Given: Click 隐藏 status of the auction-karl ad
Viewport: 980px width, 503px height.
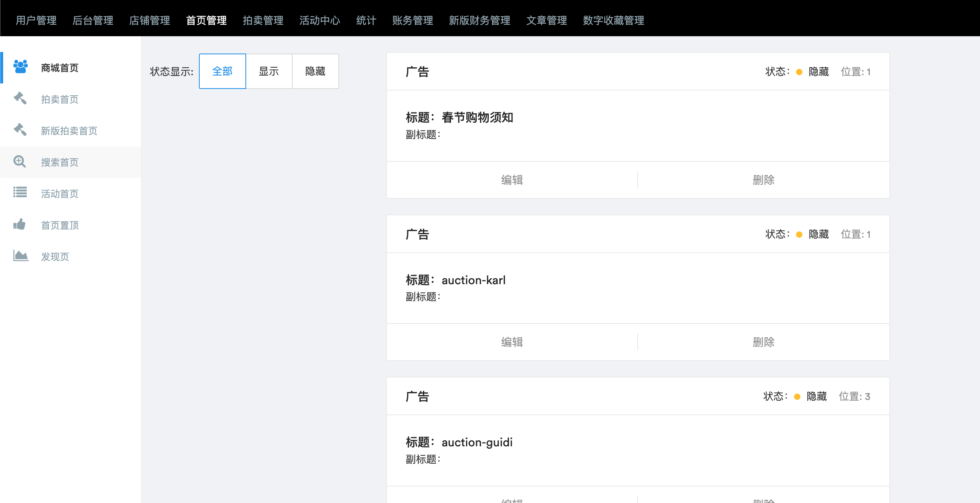Looking at the screenshot, I should [819, 234].
